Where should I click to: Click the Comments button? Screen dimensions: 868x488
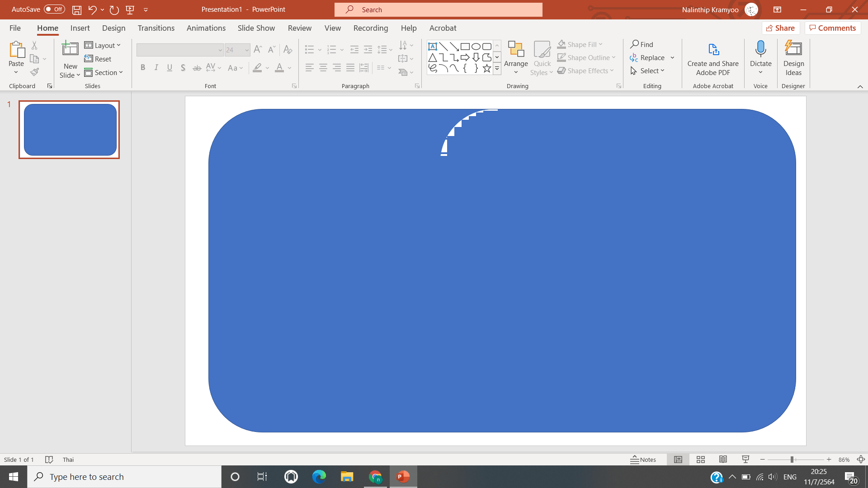(x=833, y=28)
